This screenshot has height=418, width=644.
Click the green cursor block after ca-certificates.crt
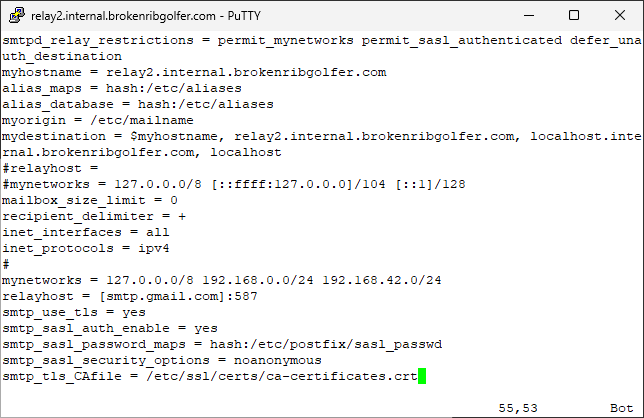(423, 376)
